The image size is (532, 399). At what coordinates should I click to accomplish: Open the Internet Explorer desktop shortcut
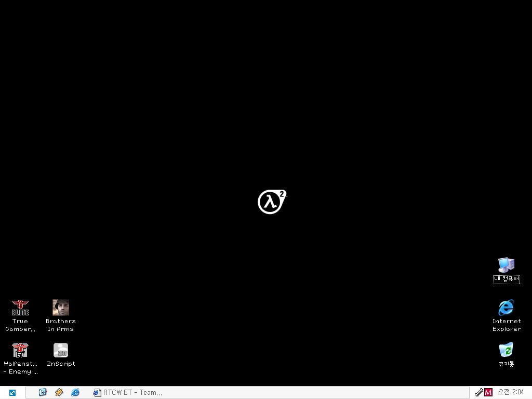point(506,308)
